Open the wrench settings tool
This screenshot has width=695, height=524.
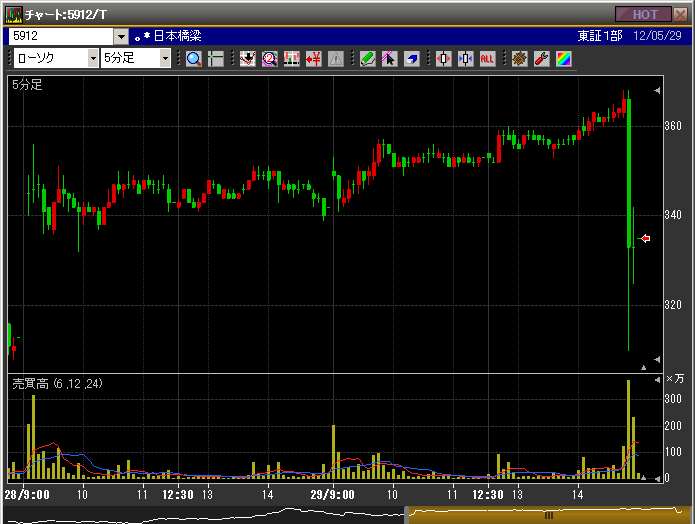541,58
